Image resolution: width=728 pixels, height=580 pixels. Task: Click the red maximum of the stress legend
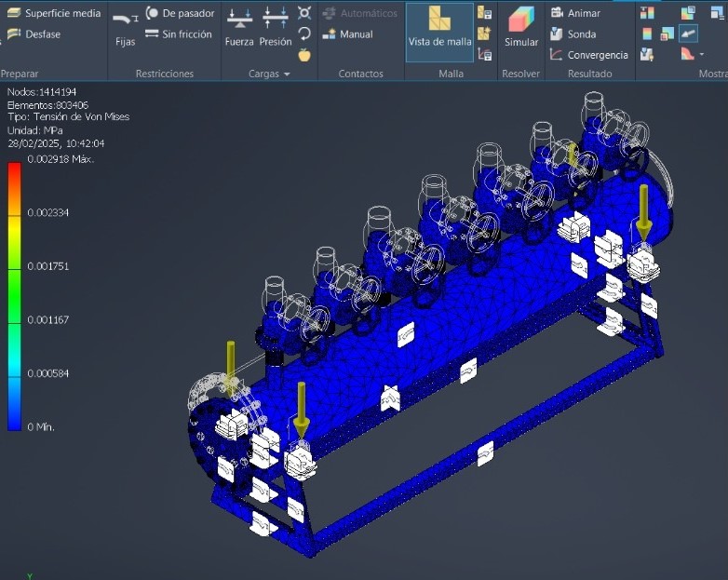(x=14, y=169)
